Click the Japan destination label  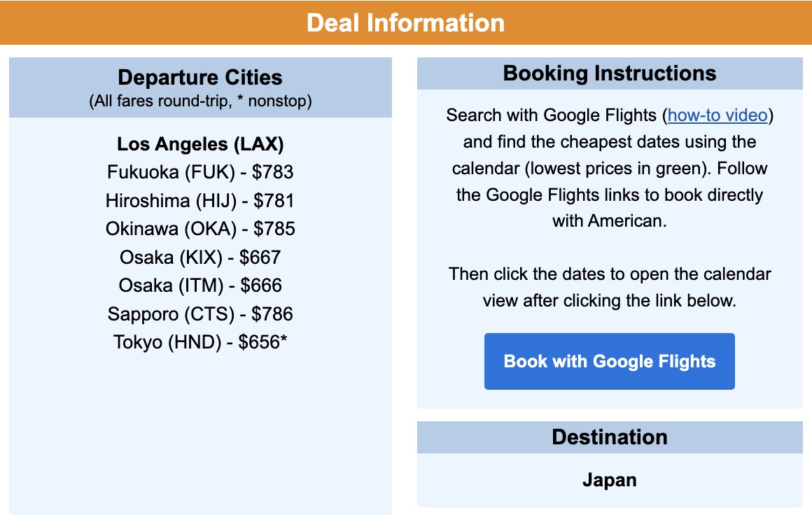tap(609, 480)
